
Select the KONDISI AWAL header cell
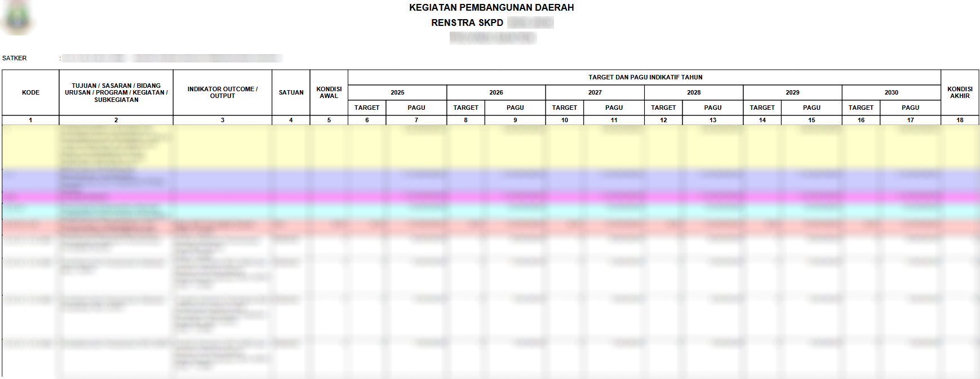329,92
